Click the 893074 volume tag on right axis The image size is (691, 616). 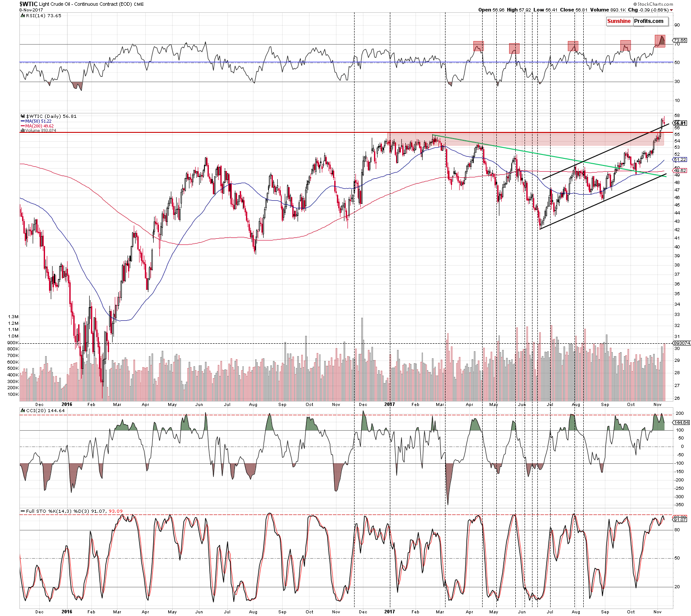coord(681,343)
